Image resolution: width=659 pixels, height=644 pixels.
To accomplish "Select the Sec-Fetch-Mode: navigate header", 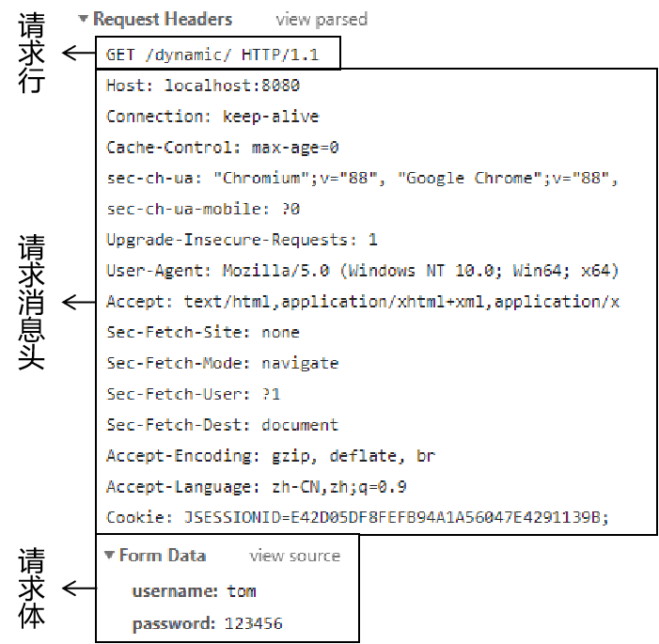I will click(x=222, y=363).
